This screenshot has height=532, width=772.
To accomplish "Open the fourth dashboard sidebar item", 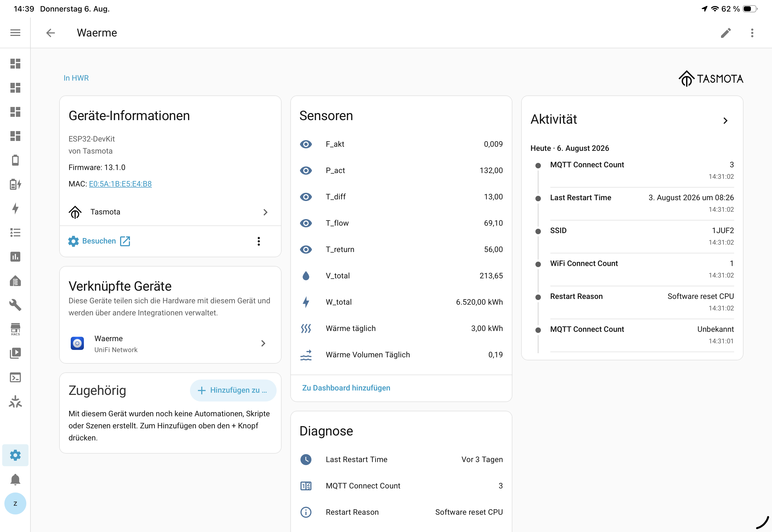I will pyautogui.click(x=15, y=136).
